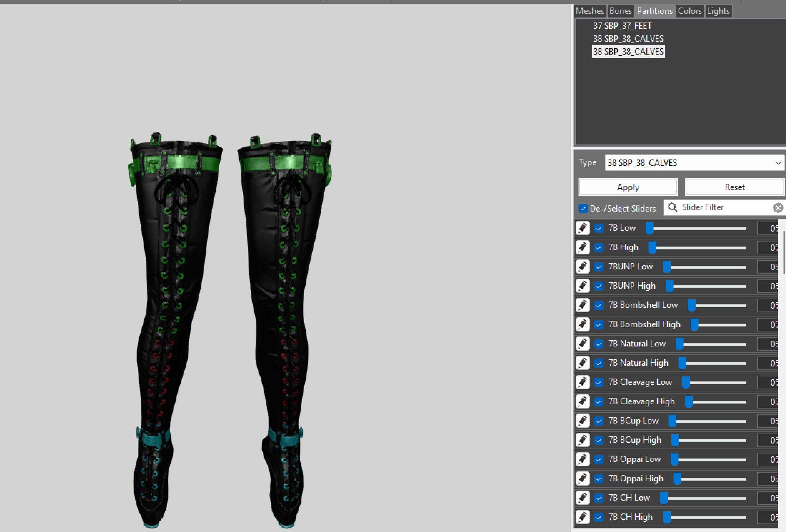Uncheck the 7B Oppai High slider checkbox

[599, 478]
